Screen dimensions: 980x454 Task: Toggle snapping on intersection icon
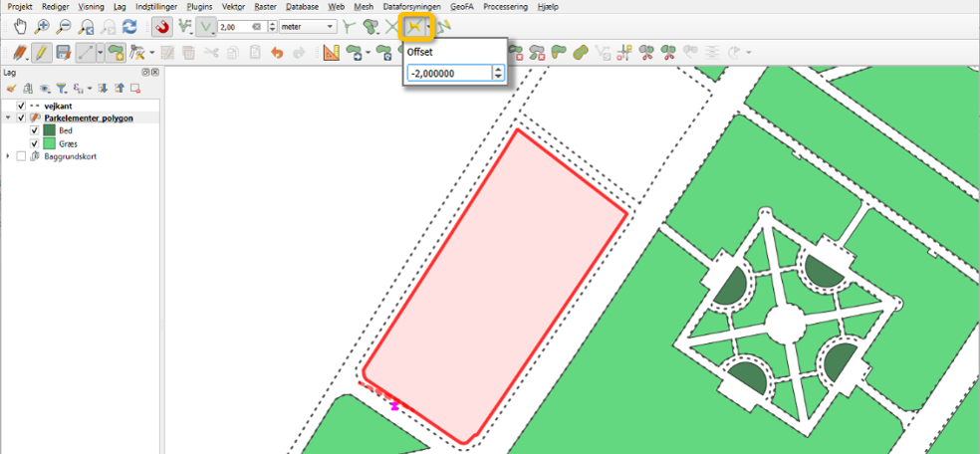[x=390, y=27]
